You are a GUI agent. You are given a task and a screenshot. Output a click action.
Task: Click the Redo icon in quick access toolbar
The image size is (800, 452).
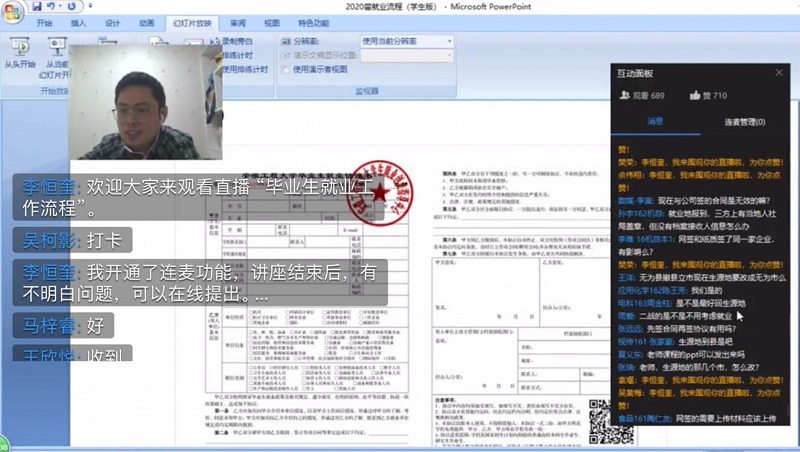pyautogui.click(x=70, y=6)
